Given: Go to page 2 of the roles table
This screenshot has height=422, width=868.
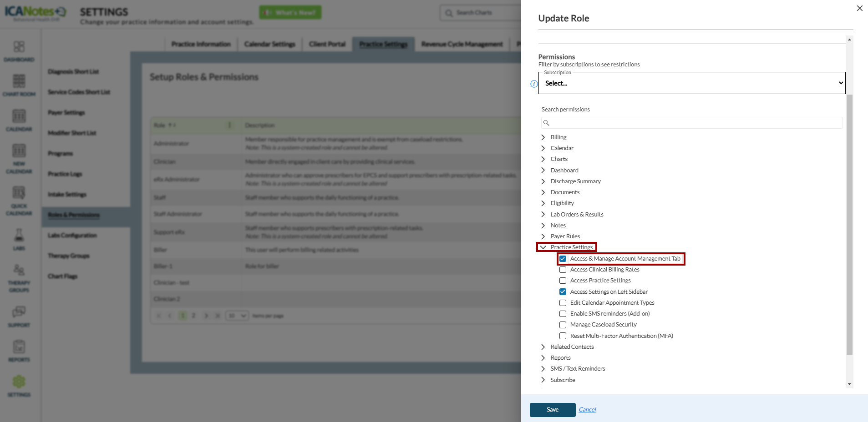Looking at the screenshot, I should 193,316.
